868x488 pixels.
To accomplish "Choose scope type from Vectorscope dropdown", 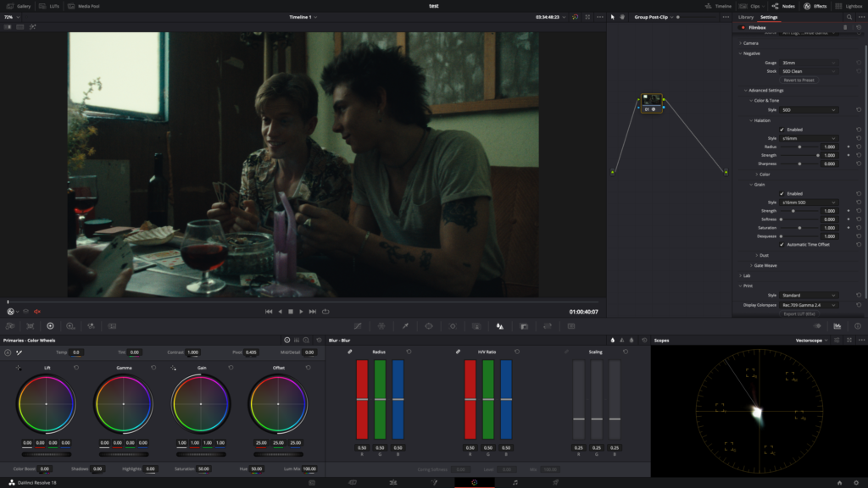I will point(811,341).
